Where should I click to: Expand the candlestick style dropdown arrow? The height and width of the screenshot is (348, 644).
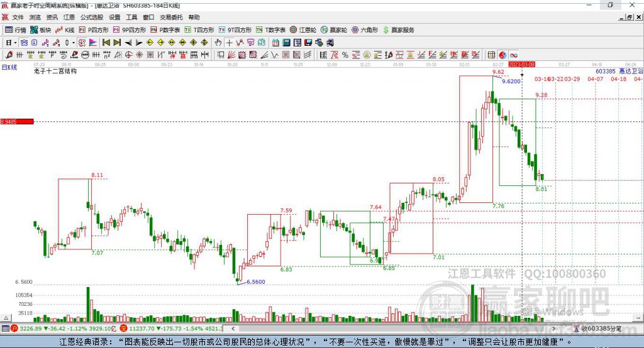[74, 43]
